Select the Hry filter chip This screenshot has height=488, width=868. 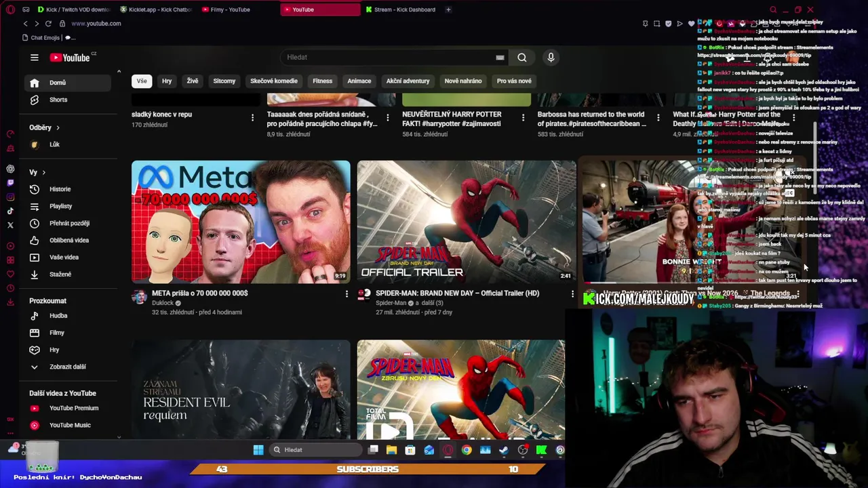click(x=167, y=81)
